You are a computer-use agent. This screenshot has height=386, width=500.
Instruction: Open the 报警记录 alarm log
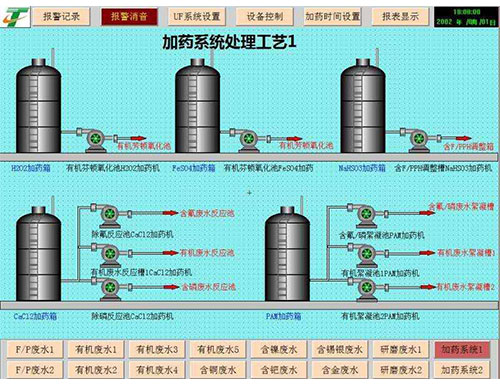pyautogui.click(x=61, y=16)
